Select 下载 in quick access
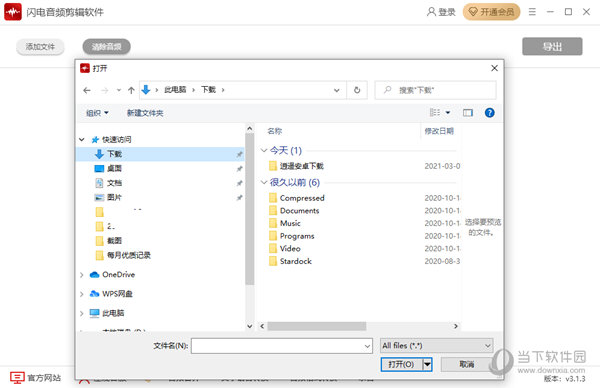Image resolution: width=600 pixels, height=388 pixels. point(161,154)
